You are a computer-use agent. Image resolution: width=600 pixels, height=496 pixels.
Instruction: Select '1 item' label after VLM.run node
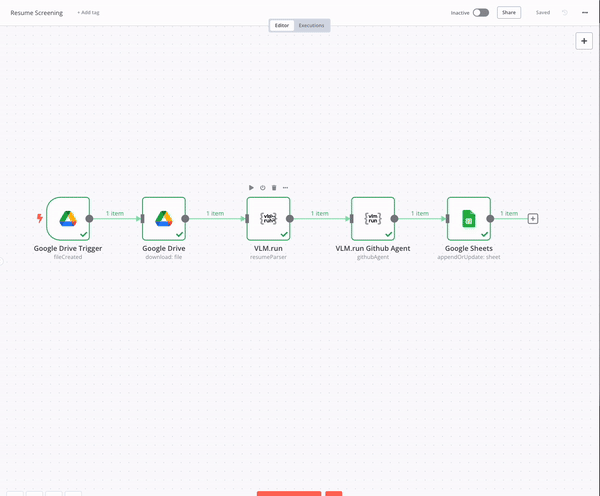320,213
